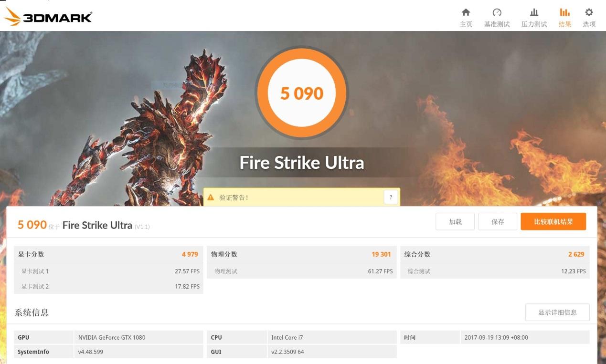Image resolution: width=606 pixels, height=364 pixels.
Task: Click the (V1.1) version text
Action: 142,227
